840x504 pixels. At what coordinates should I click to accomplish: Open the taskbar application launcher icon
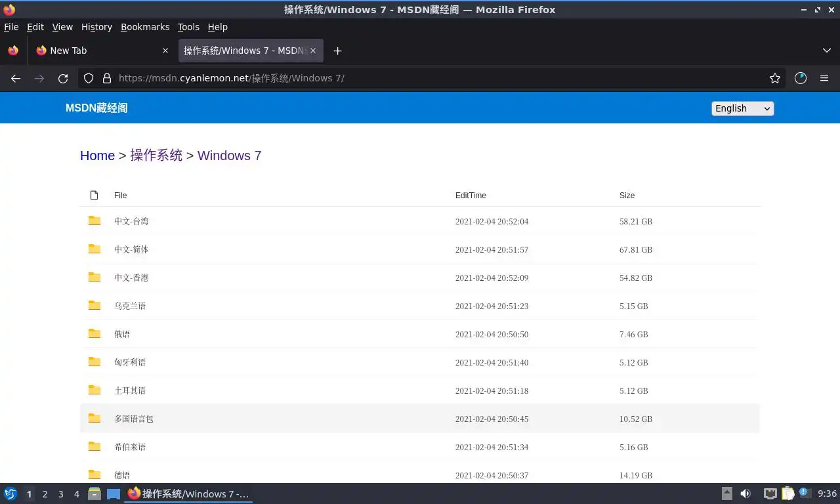point(10,493)
